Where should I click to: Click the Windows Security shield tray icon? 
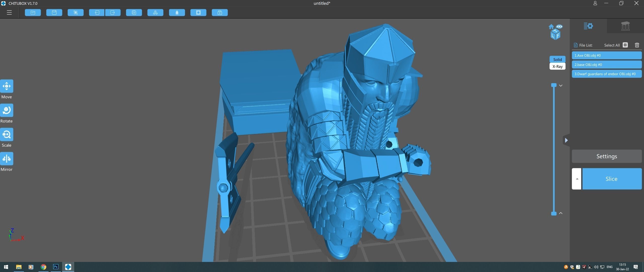(572, 267)
